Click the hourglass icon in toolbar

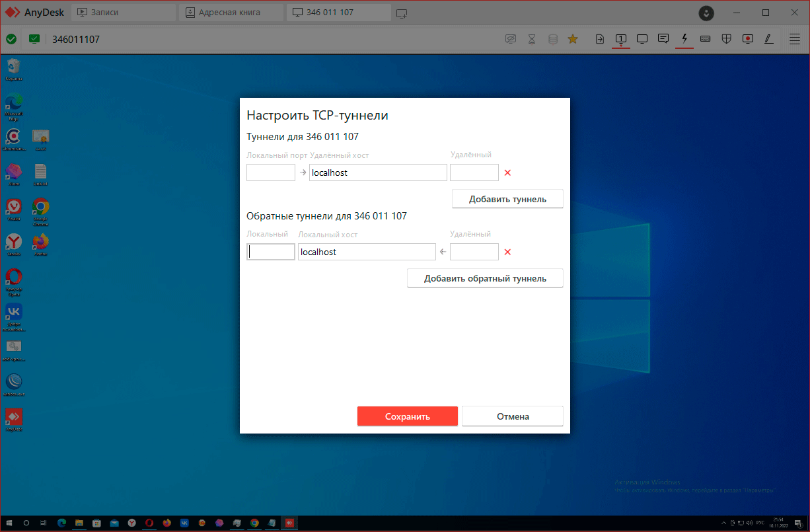tap(532, 39)
